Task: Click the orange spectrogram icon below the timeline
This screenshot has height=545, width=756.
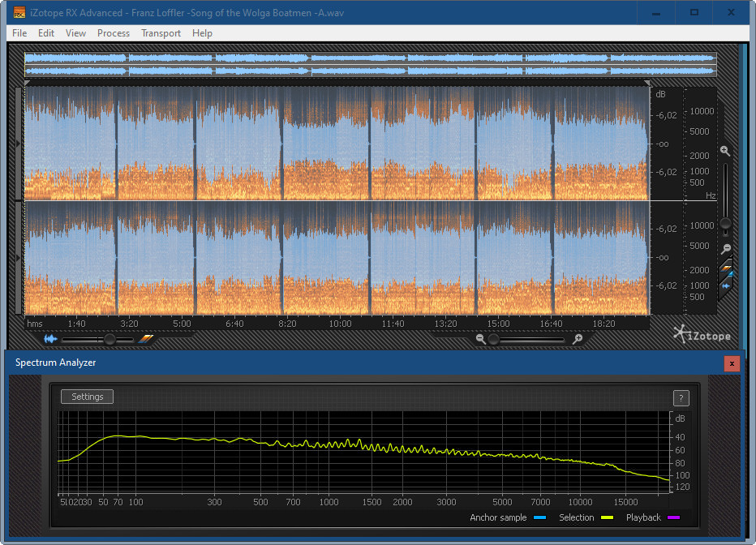Action: click(x=146, y=339)
